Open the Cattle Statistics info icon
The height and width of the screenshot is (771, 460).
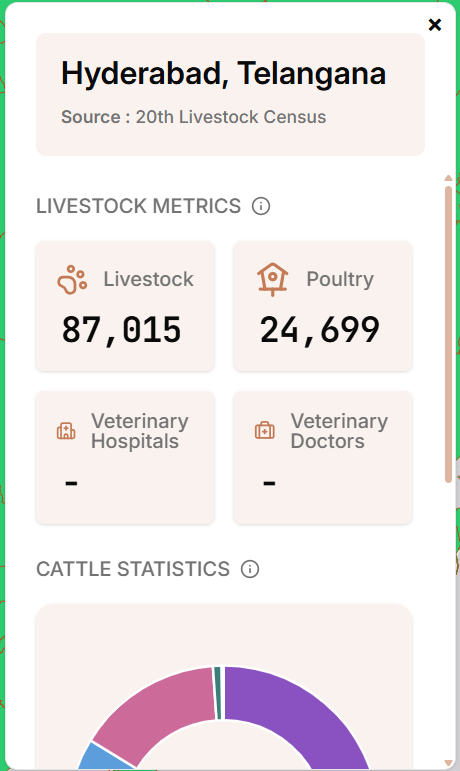[x=250, y=569]
